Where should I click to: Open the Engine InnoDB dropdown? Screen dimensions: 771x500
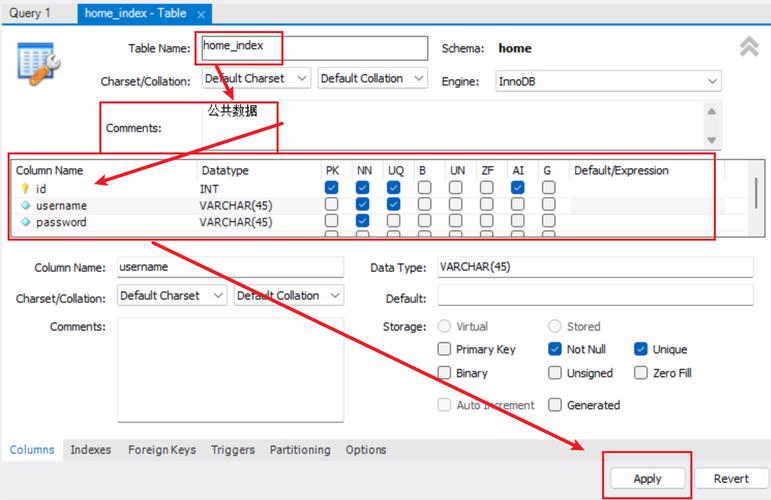[608, 82]
